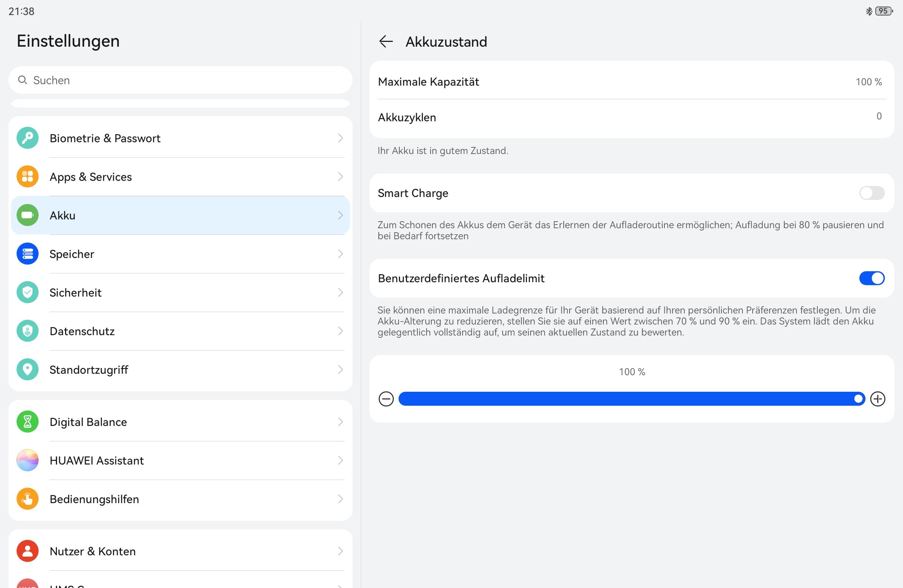903x588 pixels.
Task: Click the Bedienungshilfen orange hand icon
Action: [x=27, y=499]
